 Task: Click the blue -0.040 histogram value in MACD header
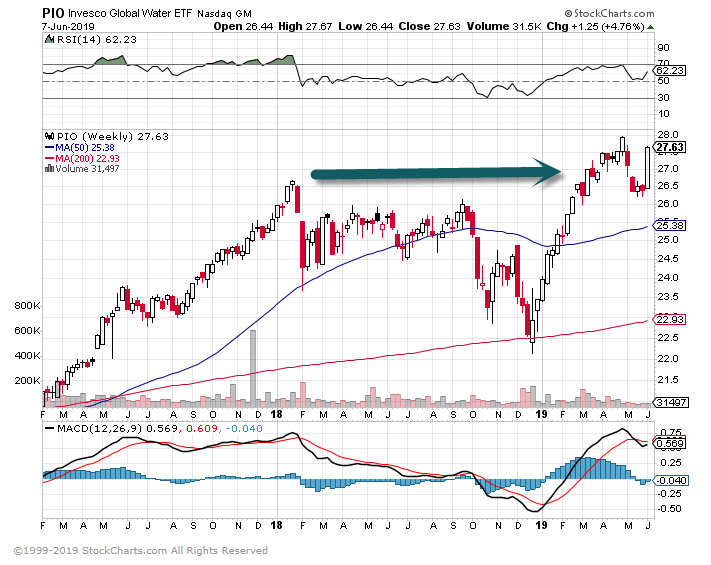pyautogui.click(x=243, y=429)
